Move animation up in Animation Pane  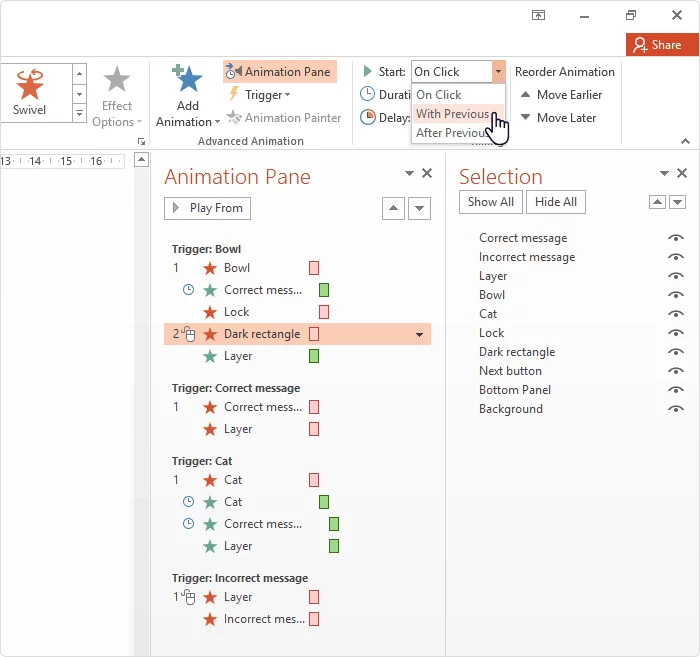393,208
